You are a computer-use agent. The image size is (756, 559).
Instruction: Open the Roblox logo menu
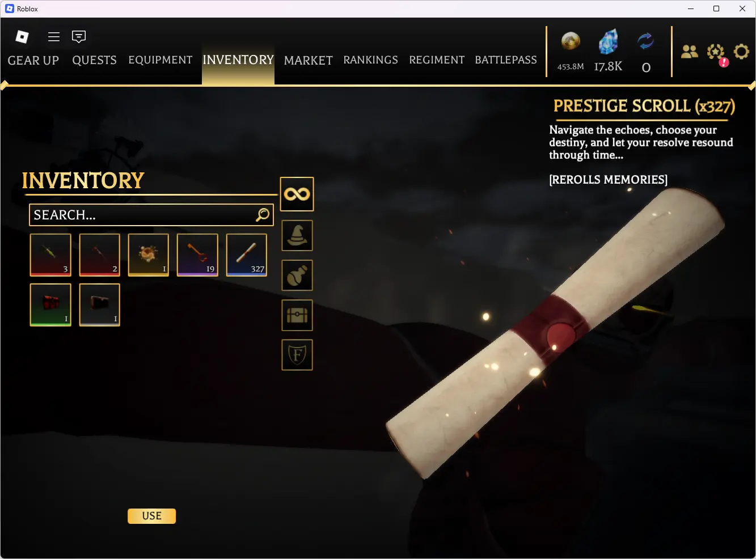pos(22,37)
